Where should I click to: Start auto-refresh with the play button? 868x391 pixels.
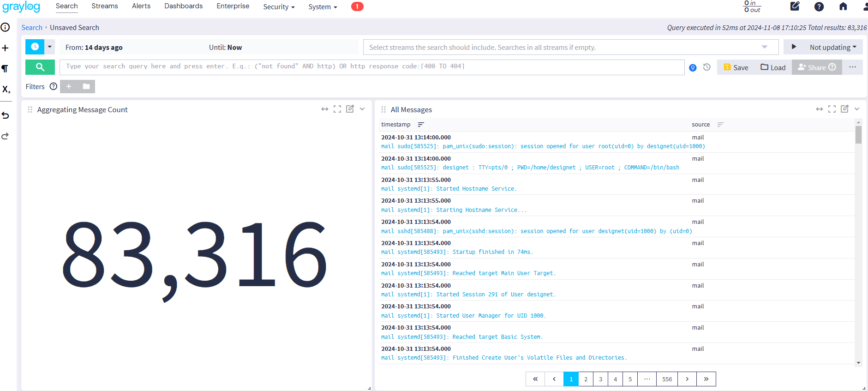click(x=794, y=47)
